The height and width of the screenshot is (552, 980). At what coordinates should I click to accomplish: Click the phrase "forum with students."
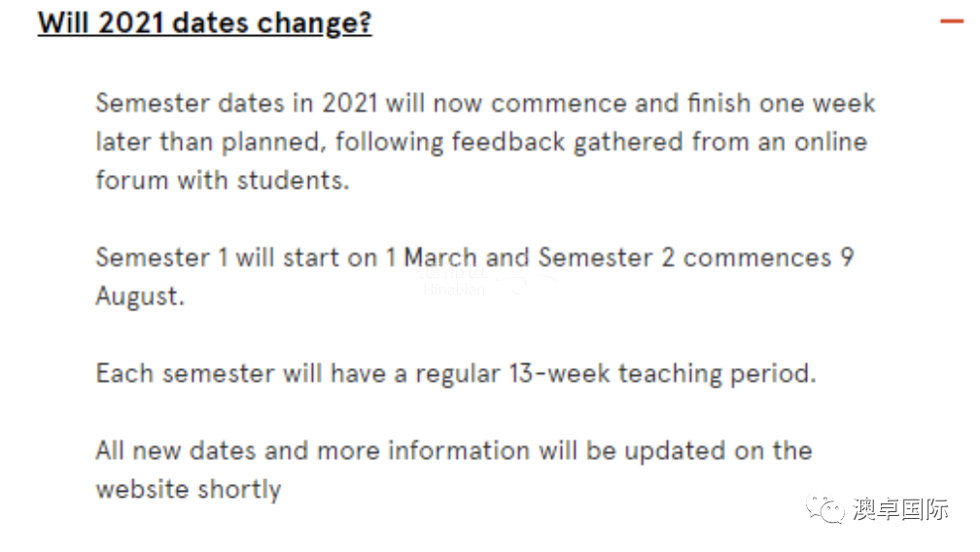coord(223,181)
